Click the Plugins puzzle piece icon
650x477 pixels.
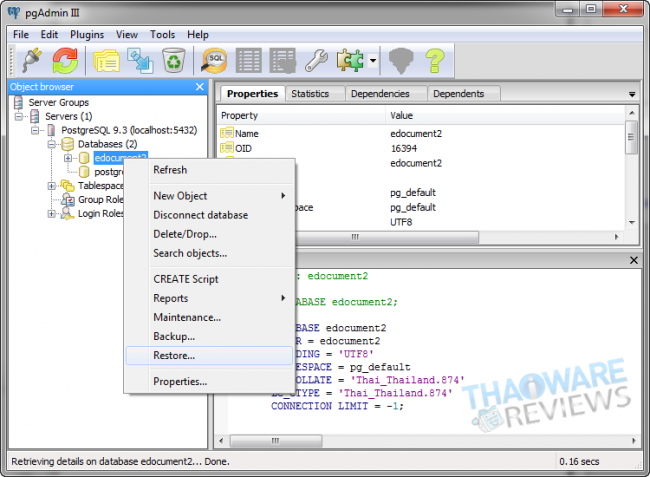tap(350, 61)
